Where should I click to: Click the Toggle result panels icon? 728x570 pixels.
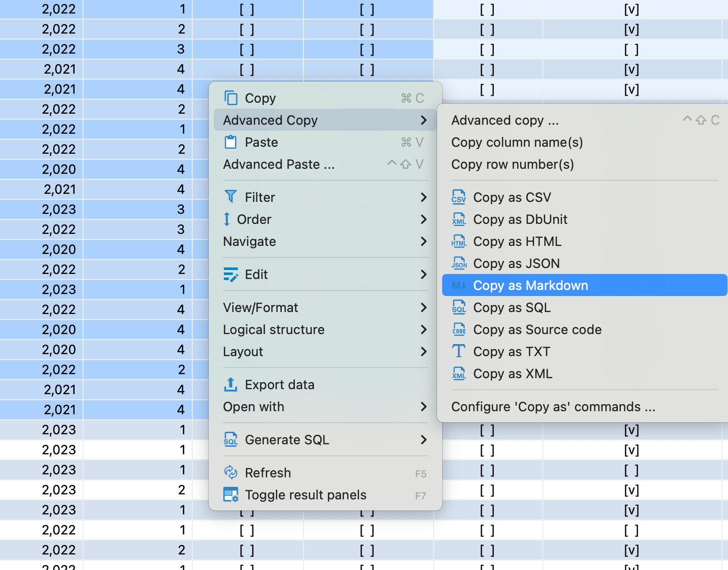[x=230, y=495]
